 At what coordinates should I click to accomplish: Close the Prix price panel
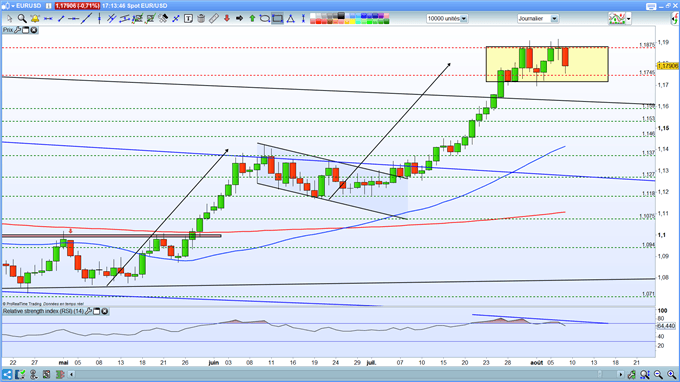click(33, 30)
